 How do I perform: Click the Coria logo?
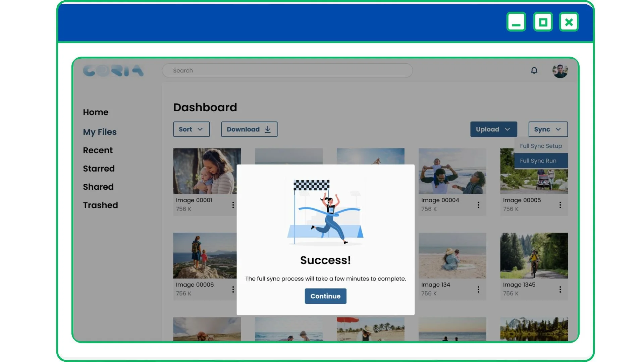113,71
